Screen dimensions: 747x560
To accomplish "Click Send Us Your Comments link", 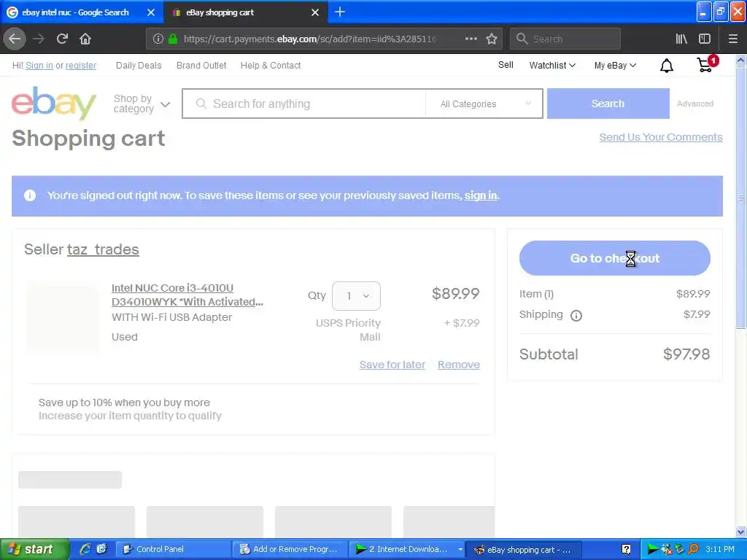I will click(x=661, y=137).
